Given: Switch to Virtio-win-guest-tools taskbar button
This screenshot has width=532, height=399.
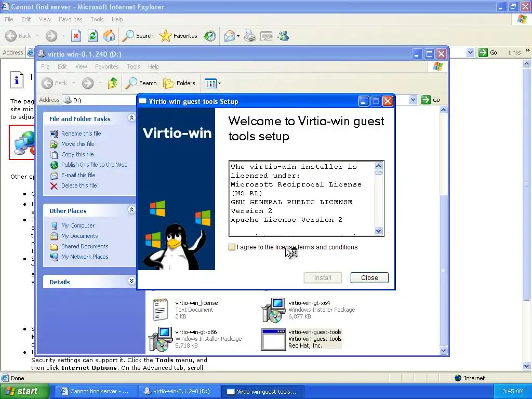Looking at the screenshot, I should click(x=262, y=391).
